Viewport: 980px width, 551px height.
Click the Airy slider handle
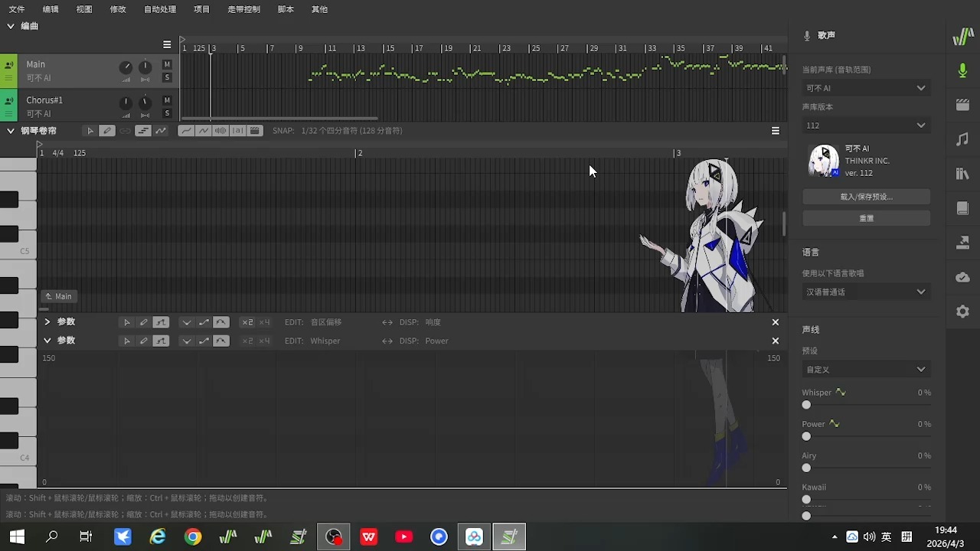(x=806, y=468)
